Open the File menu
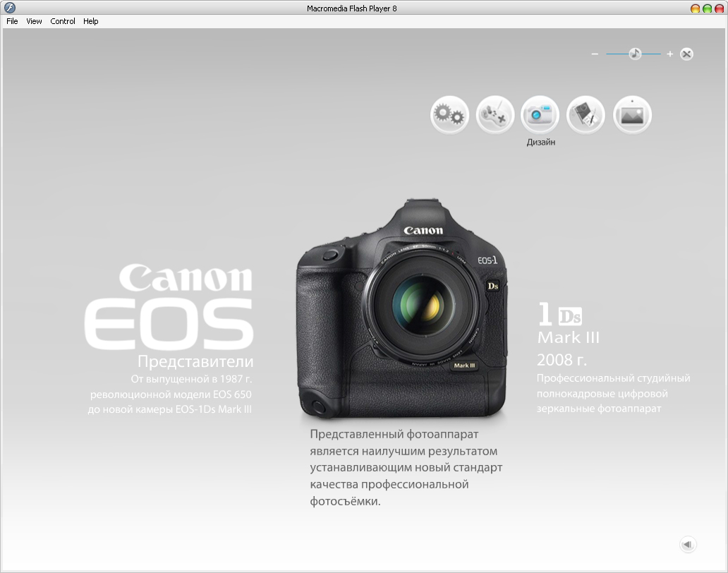This screenshot has width=728, height=573. click(x=11, y=21)
